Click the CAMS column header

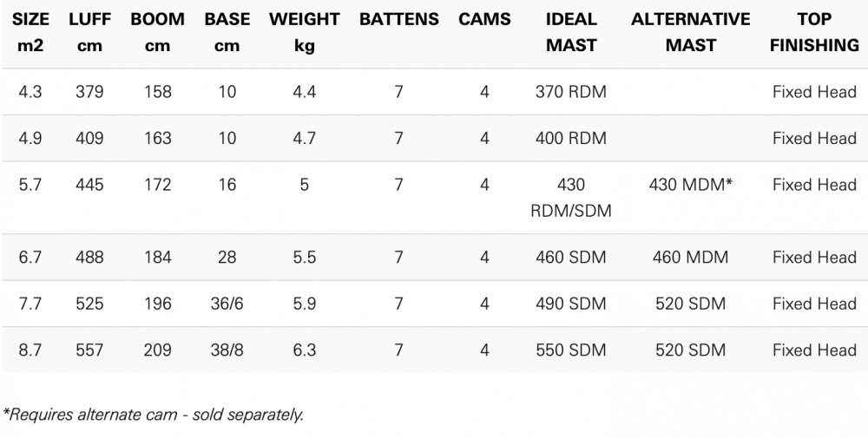point(484,19)
